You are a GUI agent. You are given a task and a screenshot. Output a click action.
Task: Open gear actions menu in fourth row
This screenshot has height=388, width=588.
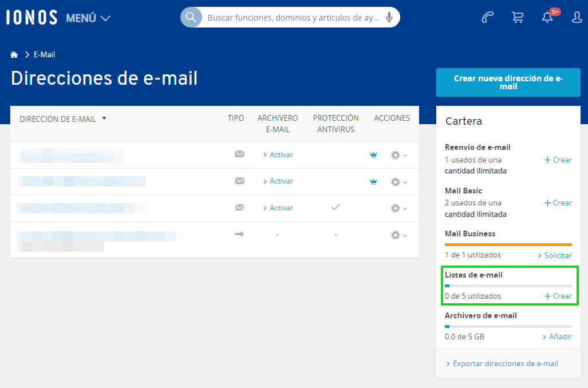(x=398, y=235)
